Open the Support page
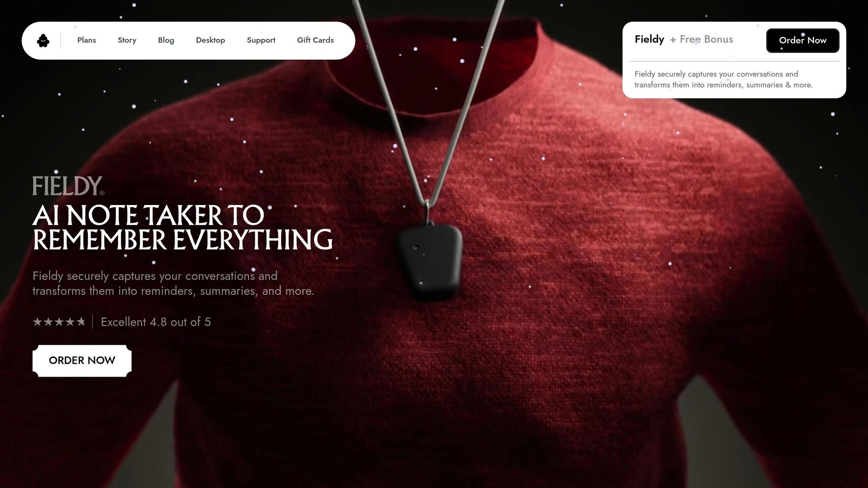This screenshot has height=488, width=868. pyautogui.click(x=261, y=40)
